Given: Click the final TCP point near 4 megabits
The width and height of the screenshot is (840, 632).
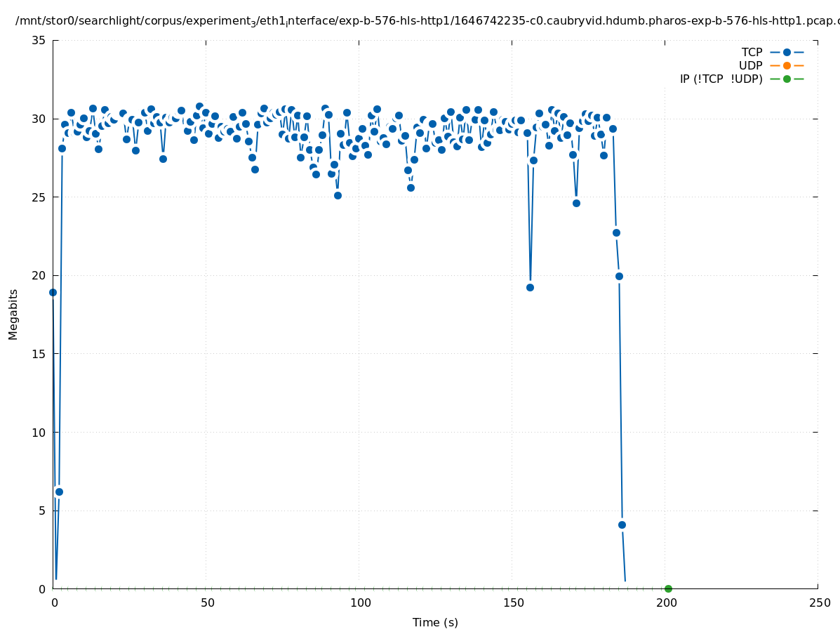Looking at the screenshot, I should pos(622,525).
